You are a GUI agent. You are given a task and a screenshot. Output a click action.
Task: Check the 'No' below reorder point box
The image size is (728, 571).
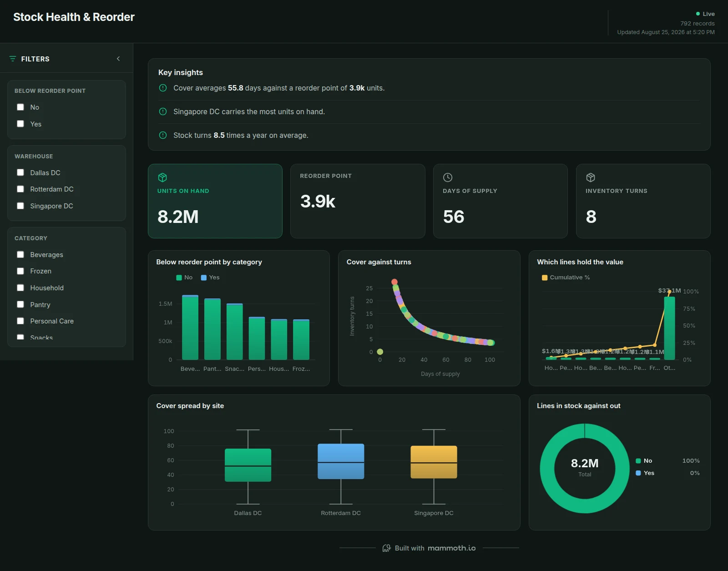[x=20, y=107]
